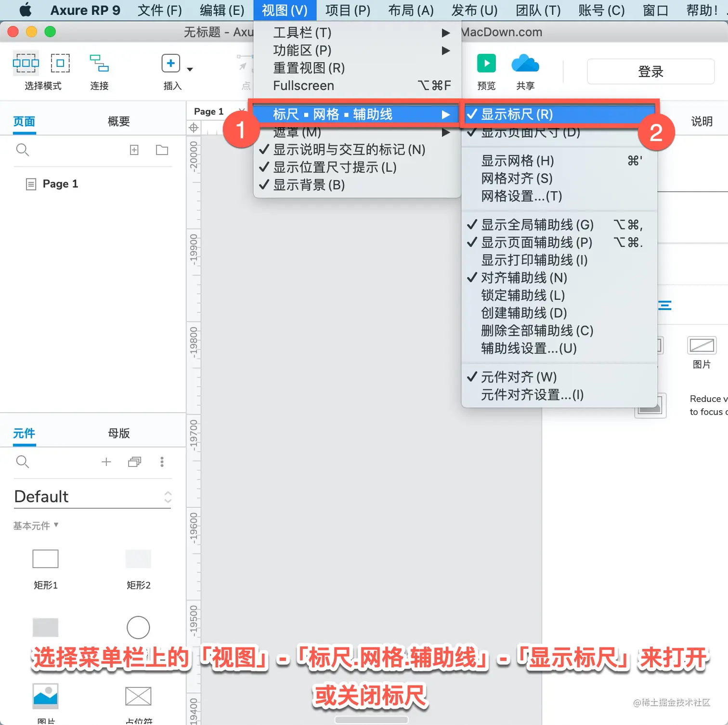Choose 重置视图 (R) menu item

[357, 68]
